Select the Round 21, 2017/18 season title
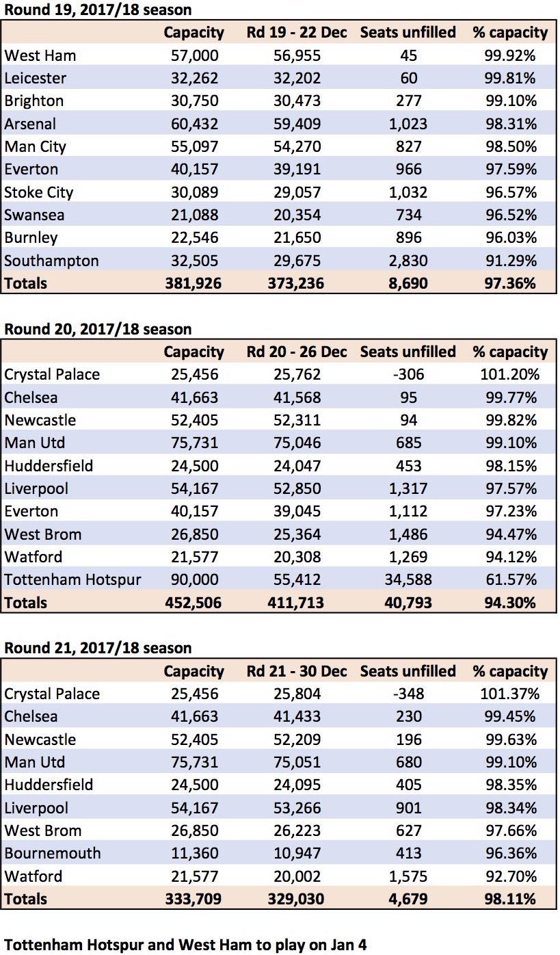The height and width of the screenshot is (955, 560). point(98,648)
